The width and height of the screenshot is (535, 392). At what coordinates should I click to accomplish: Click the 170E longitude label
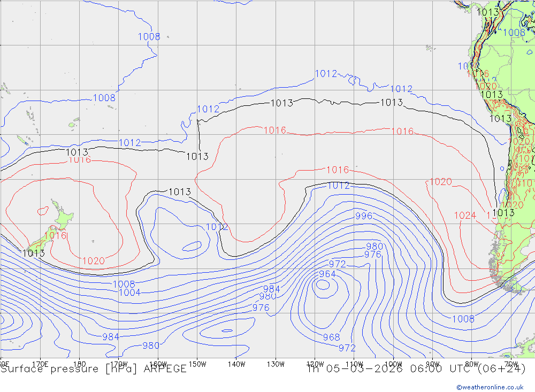(40, 364)
